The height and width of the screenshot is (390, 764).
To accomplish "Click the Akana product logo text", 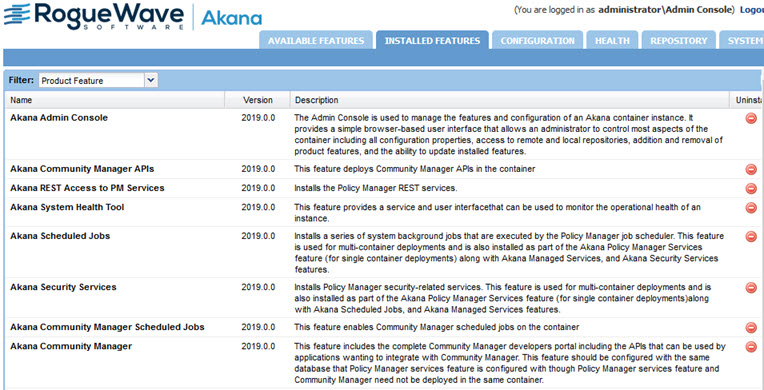I will (231, 18).
